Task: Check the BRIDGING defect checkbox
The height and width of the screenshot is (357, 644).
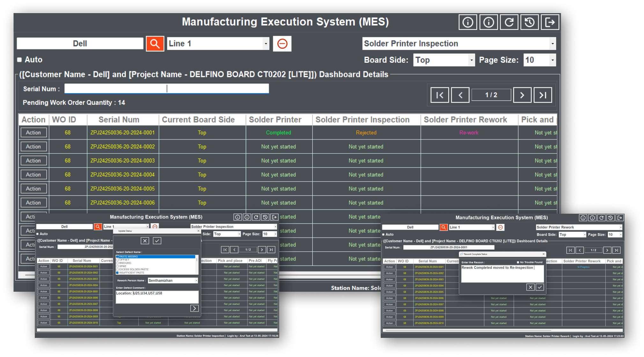Action: tap(117, 263)
